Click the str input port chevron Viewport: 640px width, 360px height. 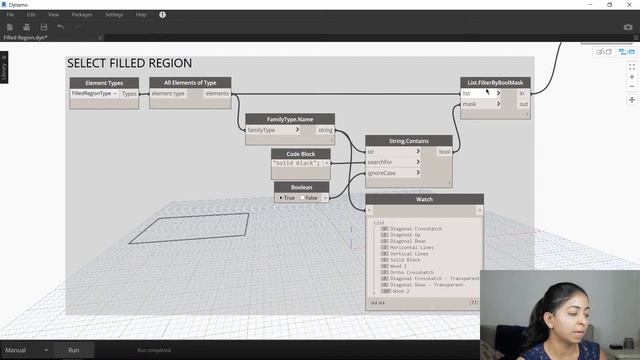pos(418,151)
